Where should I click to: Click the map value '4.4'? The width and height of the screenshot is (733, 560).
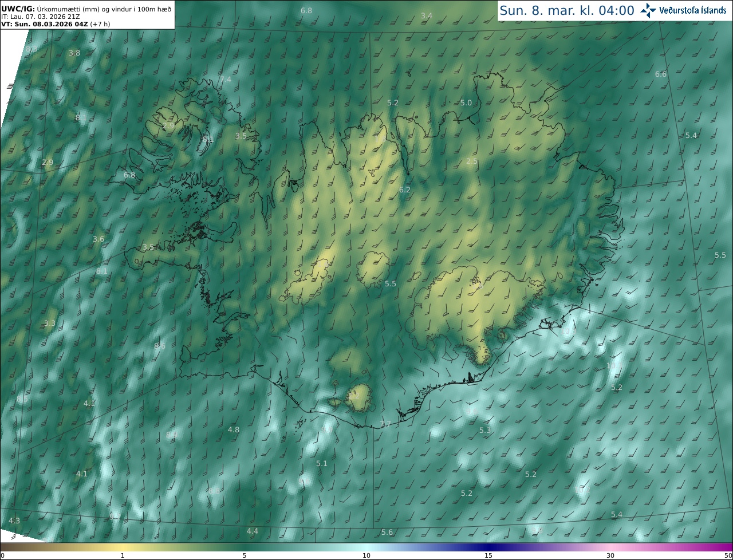[x=253, y=531]
